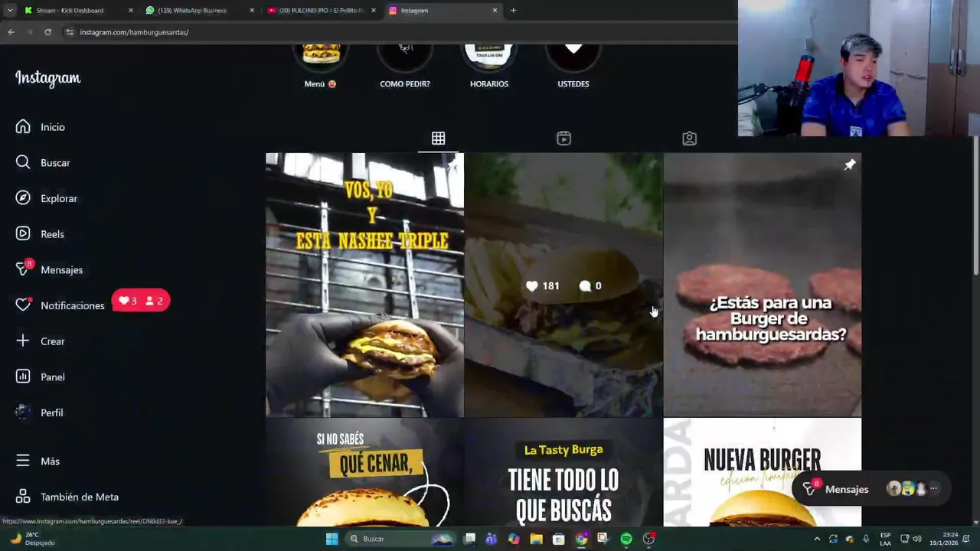Click the Instagram logo

point(47,78)
